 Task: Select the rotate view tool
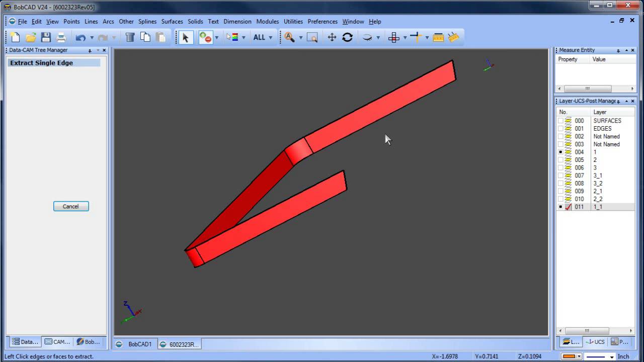pyautogui.click(x=347, y=37)
